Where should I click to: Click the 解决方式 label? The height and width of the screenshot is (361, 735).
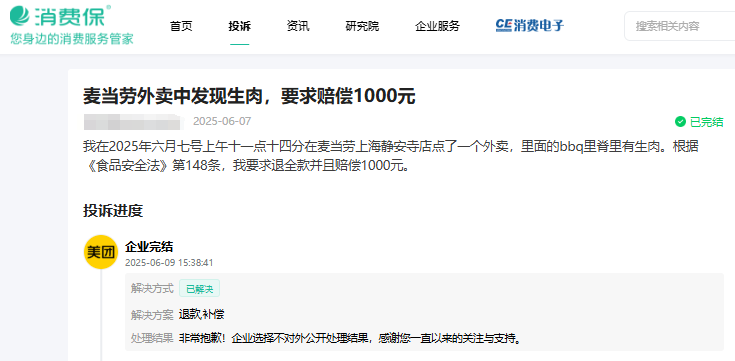(152, 288)
